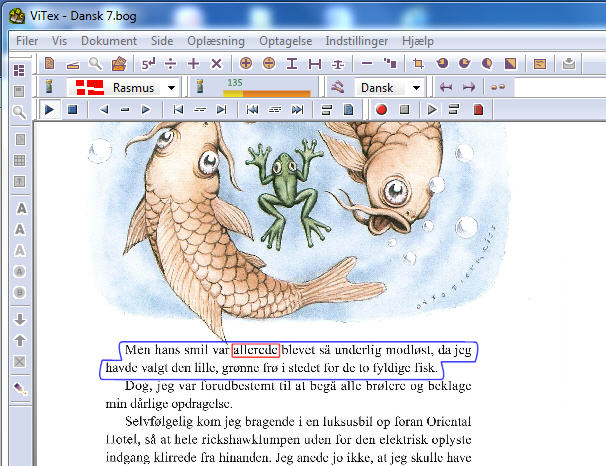Click the fit-to-width H icon
Viewport: 606px width, 466px height.
pyautogui.click(x=315, y=64)
